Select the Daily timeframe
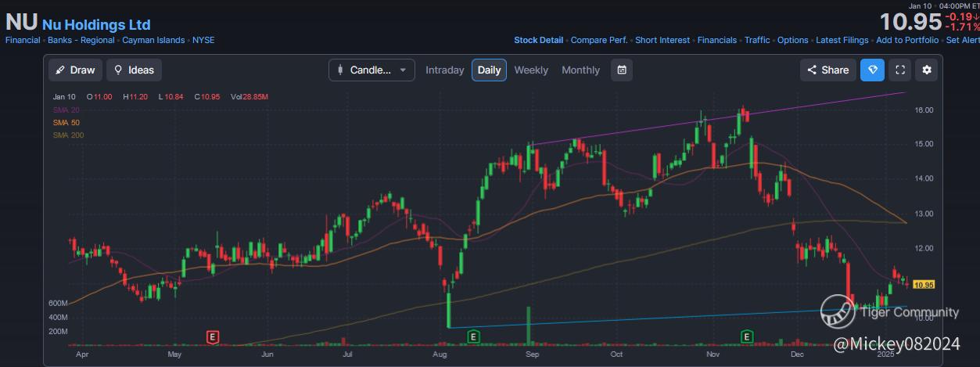The image size is (980, 367). [x=489, y=70]
